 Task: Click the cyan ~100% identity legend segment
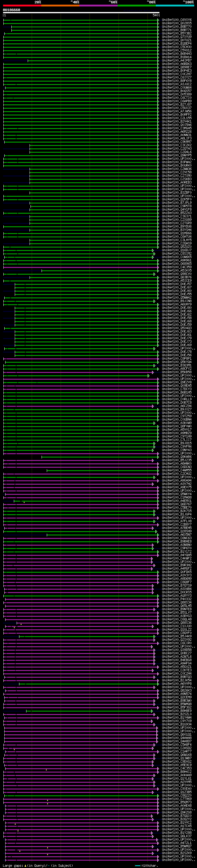tap(175, 6)
